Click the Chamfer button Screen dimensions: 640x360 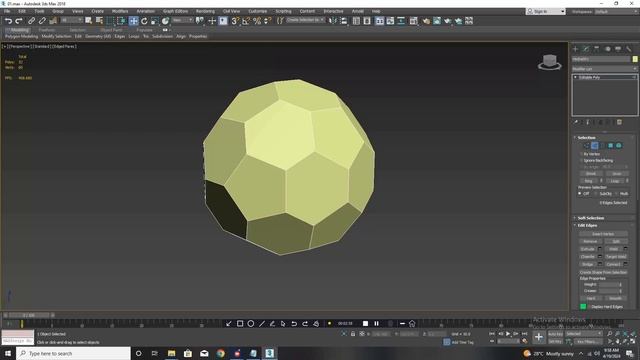[588, 257]
